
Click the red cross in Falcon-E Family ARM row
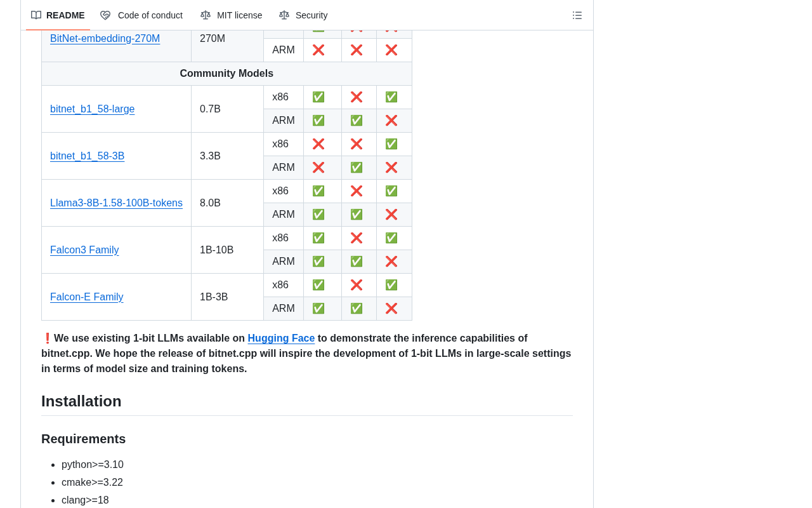[391, 309]
